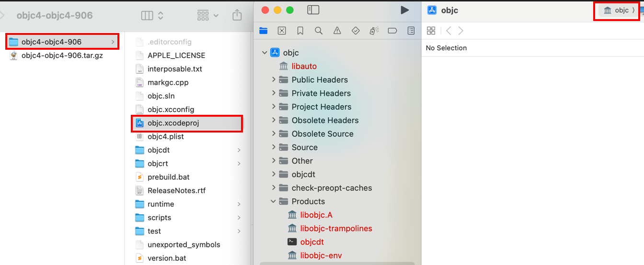The image size is (644, 265).
Task: Open the Finder group-by dropdown
Action: point(208,15)
